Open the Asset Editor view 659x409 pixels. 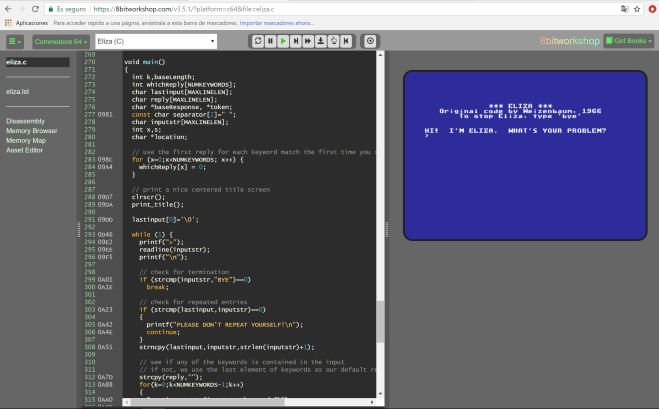click(24, 150)
